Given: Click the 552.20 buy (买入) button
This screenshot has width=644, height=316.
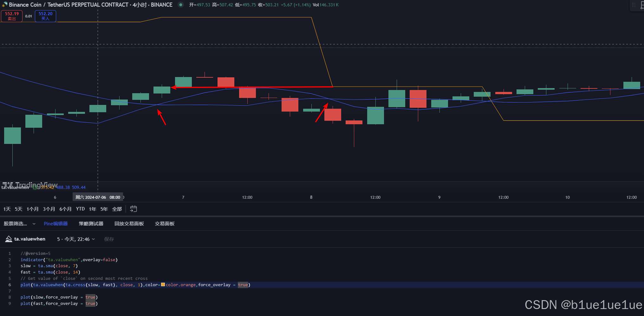Looking at the screenshot, I should click(45, 16).
